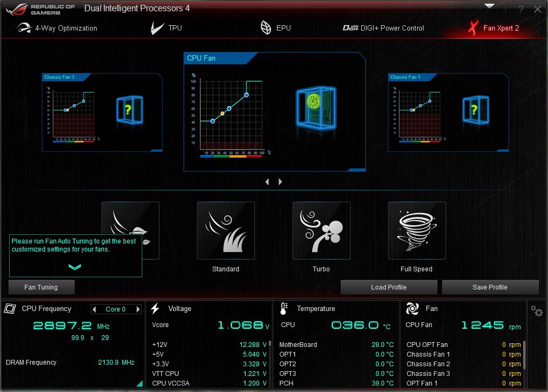Screen dimensions: 548x392
Task: Switch to DIGI+ Power Control tab
Action: [x=383, y=28]
